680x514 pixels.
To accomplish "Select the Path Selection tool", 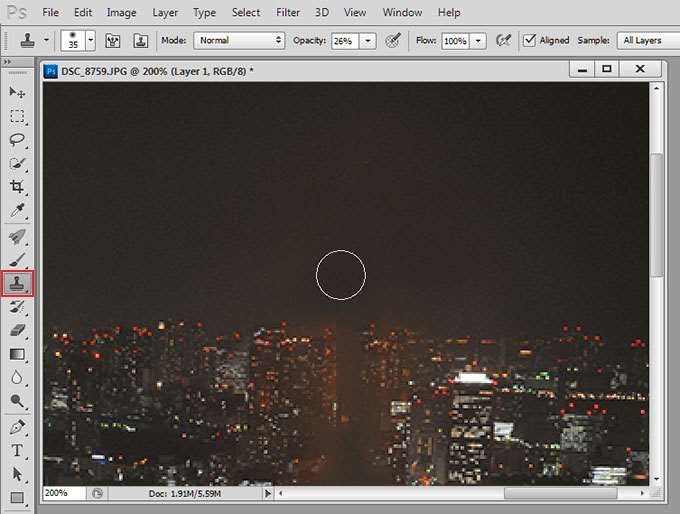I will coord(17,474).
